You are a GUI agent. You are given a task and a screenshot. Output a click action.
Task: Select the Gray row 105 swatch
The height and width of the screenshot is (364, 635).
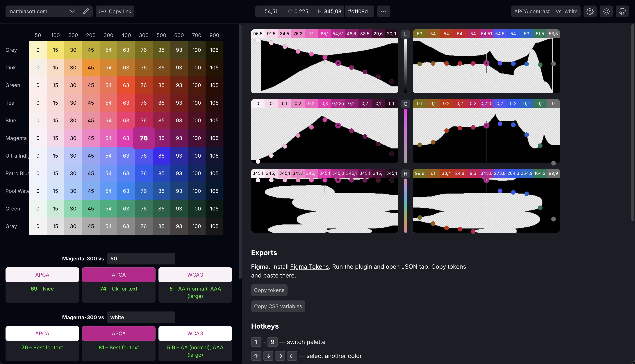[214, 226]
